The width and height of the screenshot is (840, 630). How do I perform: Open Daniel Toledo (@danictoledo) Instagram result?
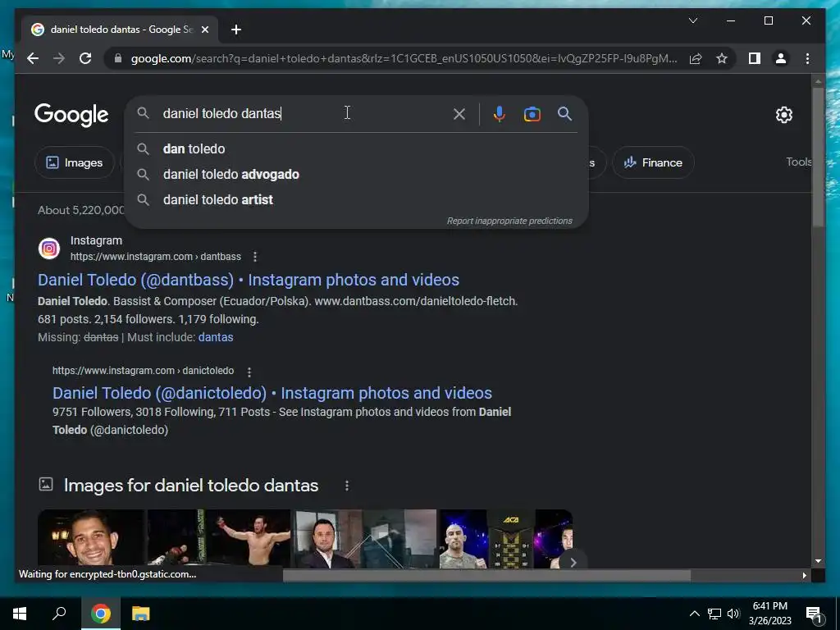[x=272, y=393]
